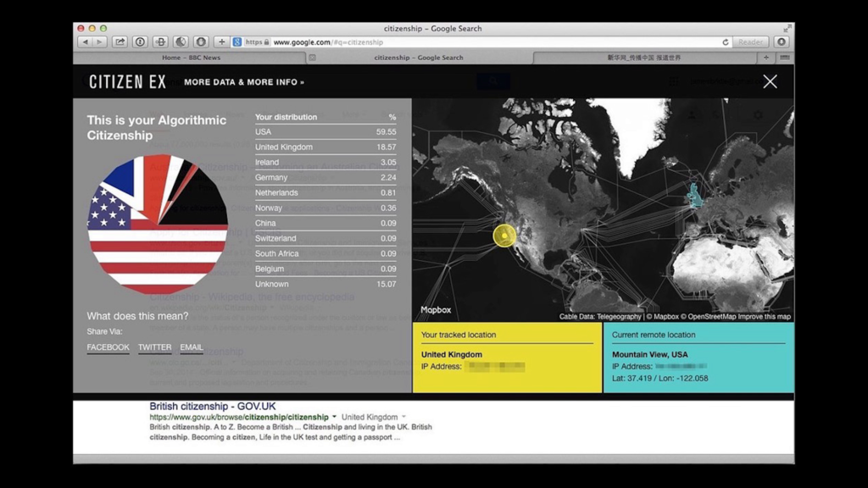Click the toolbar extension icon with the B symbol

(160, 42)
